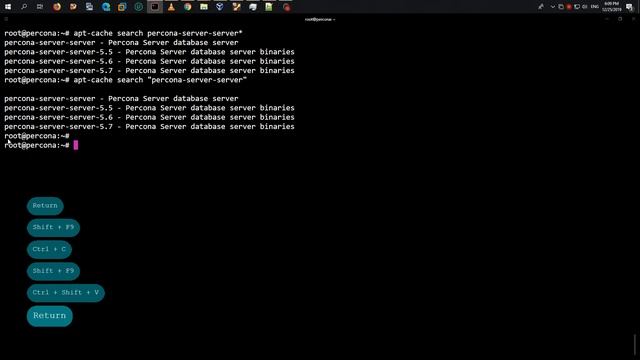Click second 'percona-server-server-5.6' result line
Image resolution: width=640 pixels, height=360 pixels.
pos(149,117)
